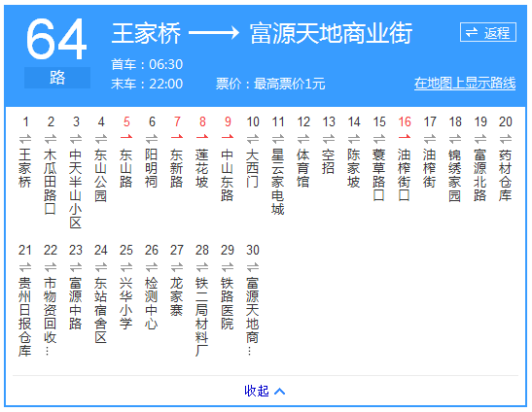Click the red arrow icon above 莲花坡
The image size is (532, 412).
(x=202, y=137)
